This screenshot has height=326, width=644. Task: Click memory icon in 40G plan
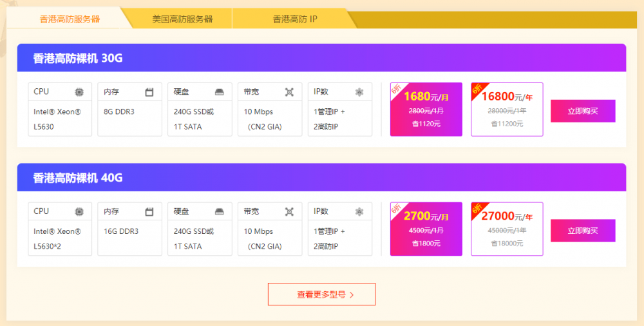click(x=149, y=211)
